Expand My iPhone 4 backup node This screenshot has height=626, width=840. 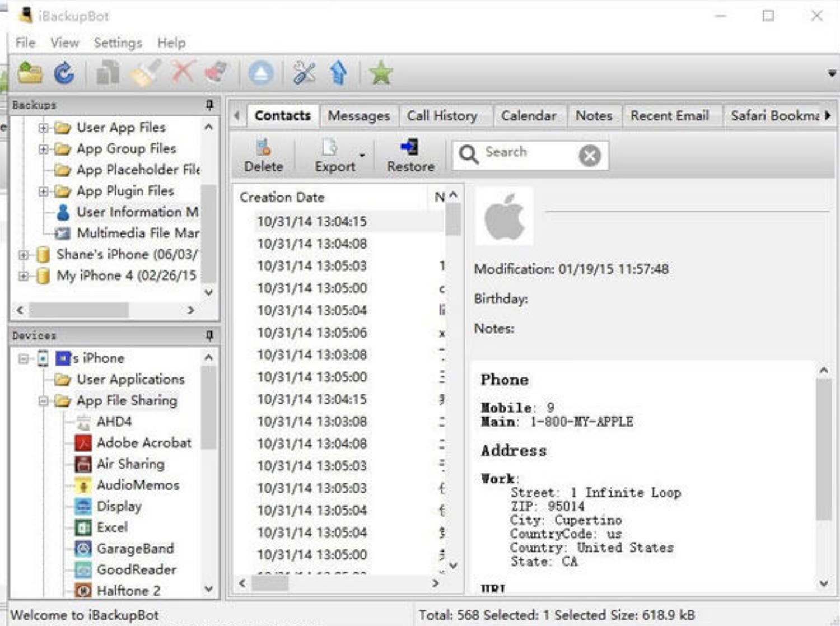pos(23,276)
